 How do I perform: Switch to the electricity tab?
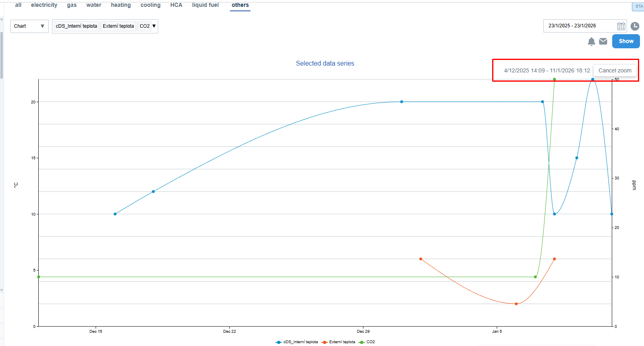pos(44,5)
